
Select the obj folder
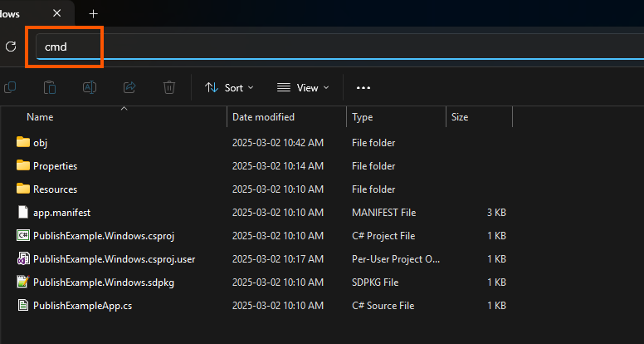click(x=40, y=143)
